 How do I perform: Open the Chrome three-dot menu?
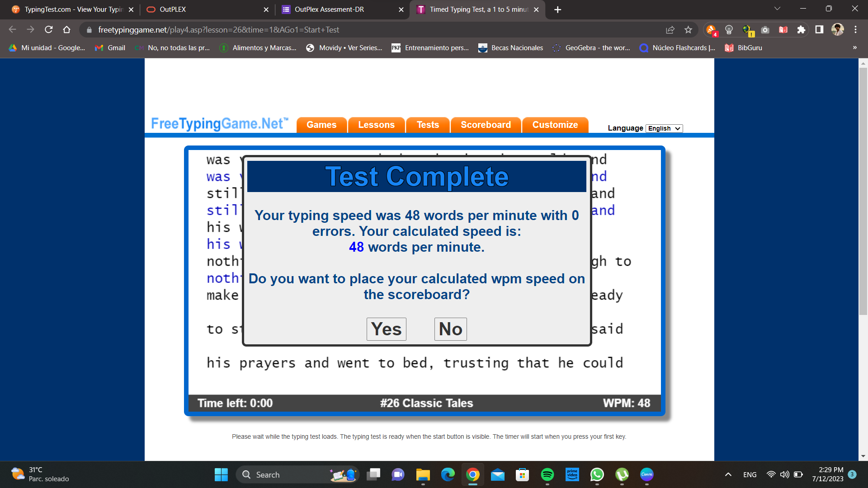pyautogui.click(x=855, y=30)
